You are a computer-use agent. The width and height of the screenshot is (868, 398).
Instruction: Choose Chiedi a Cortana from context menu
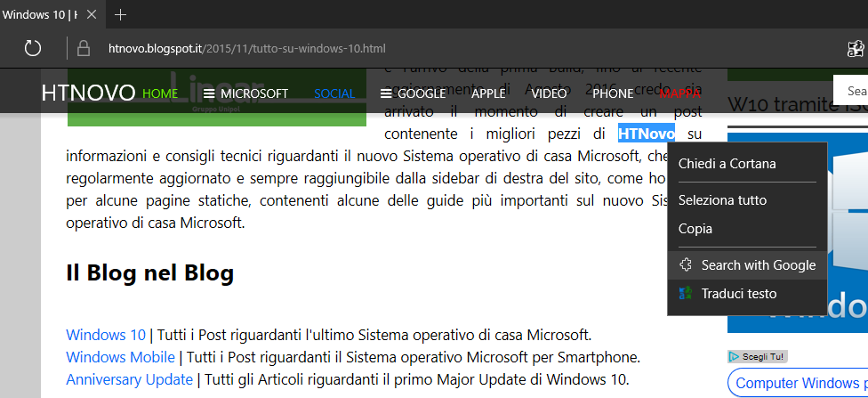pos(747,164)
